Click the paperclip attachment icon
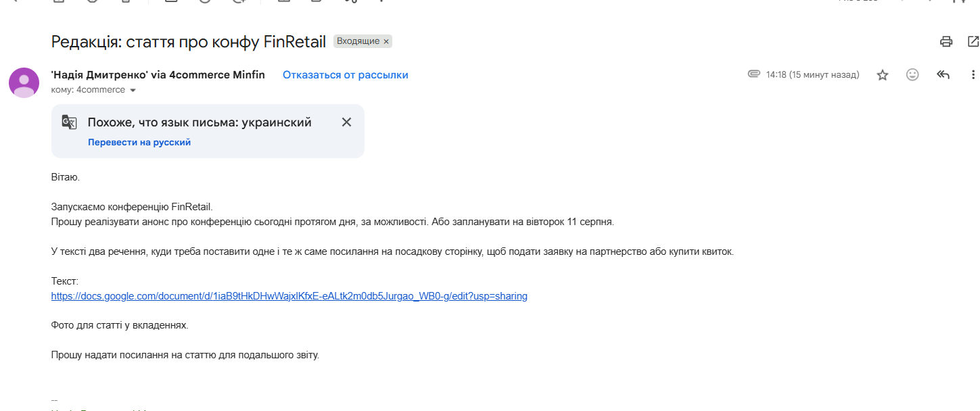 point(754,74)
